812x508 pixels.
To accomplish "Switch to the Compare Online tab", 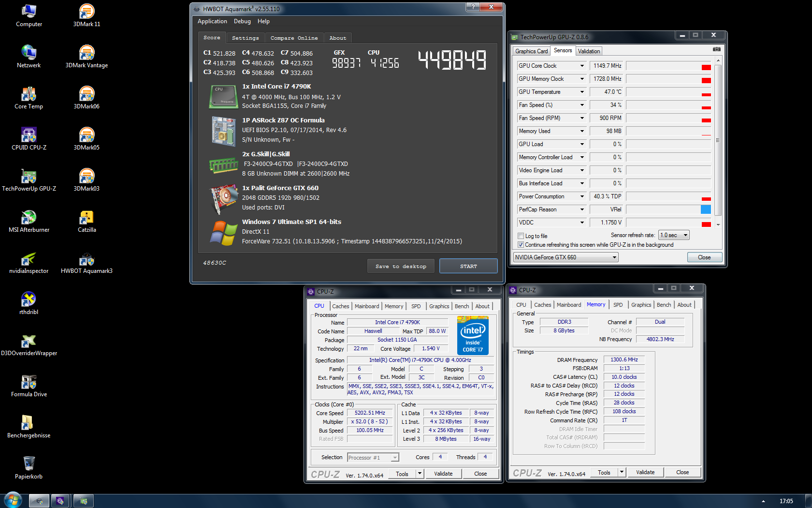I will [x=294, y=38].
